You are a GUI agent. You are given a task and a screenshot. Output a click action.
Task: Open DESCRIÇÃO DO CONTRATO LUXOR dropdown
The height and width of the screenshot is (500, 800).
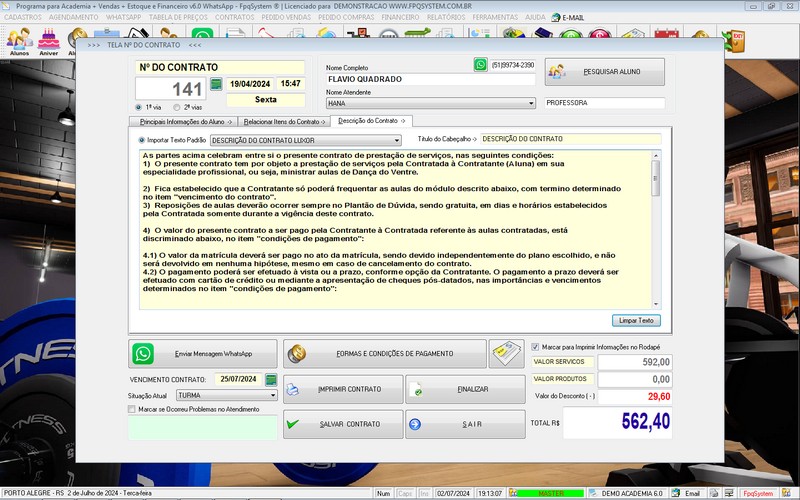[x=396, y=140]
